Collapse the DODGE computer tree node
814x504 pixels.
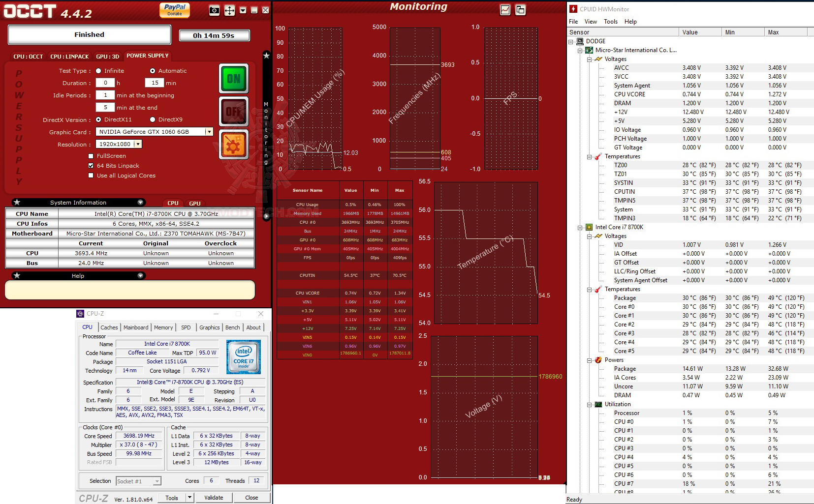tap(571, 42)
